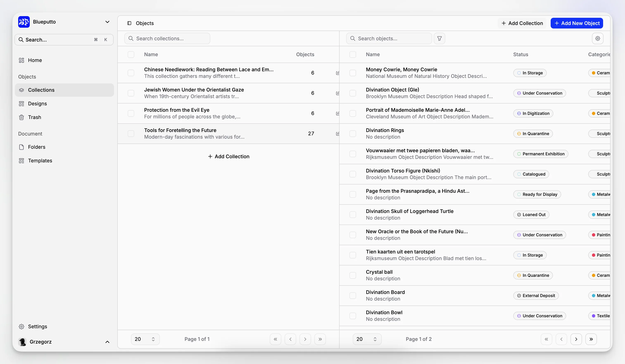The height and width of the screenshot is (364, 625).
Task: Click Add Collection below the collections list
Action: click(228, 157)
